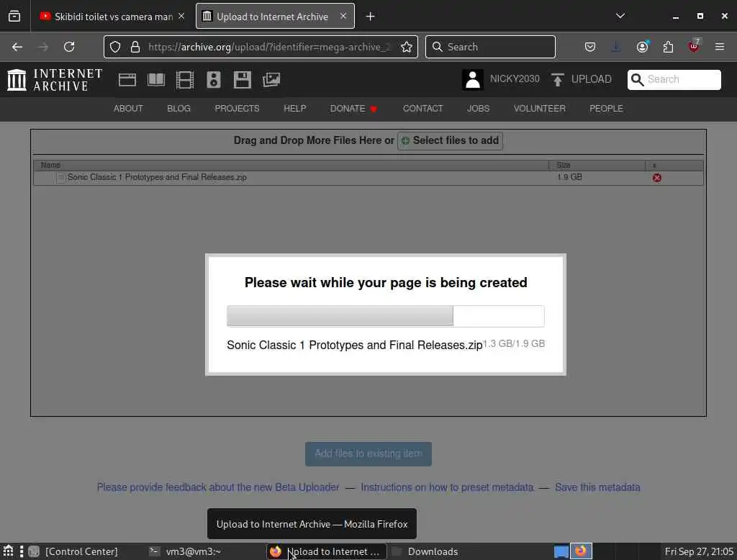Click Sonic Classic 1 Prototypes file name row
Image resolution: width=737 pixels, height=560 pixels.
pos(368,178)
